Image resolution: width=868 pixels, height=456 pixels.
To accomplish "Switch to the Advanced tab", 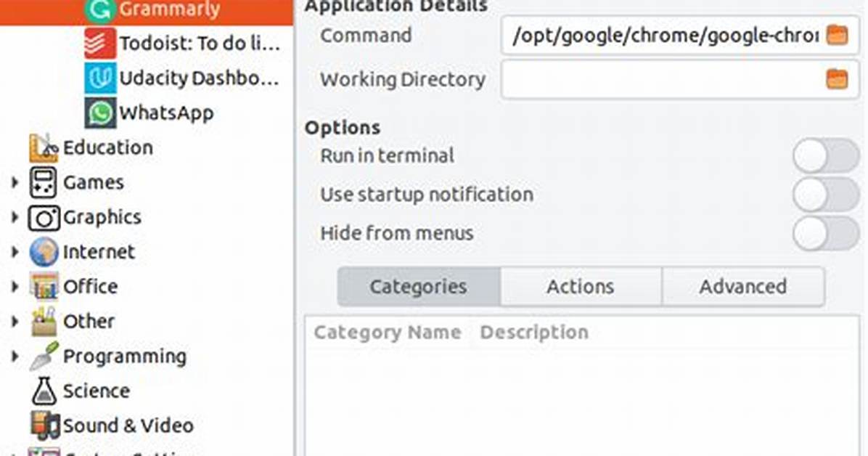I will 743,287.
